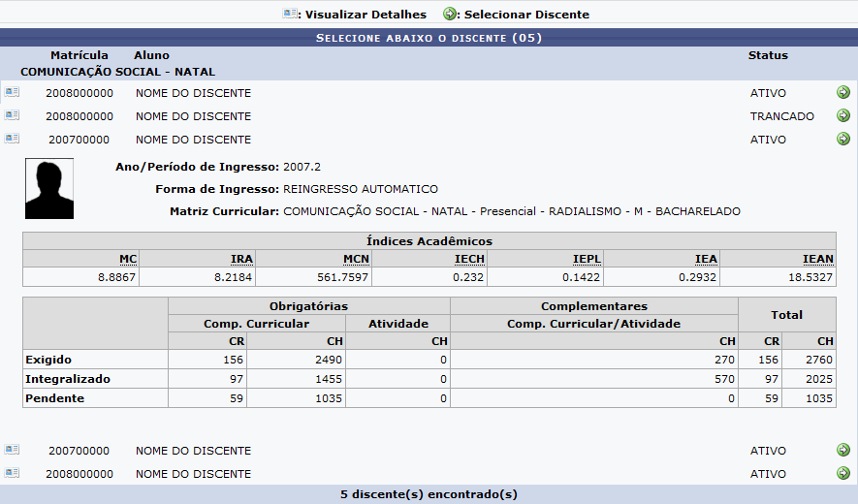Click the MC index abbreviation

click(128, 259)
